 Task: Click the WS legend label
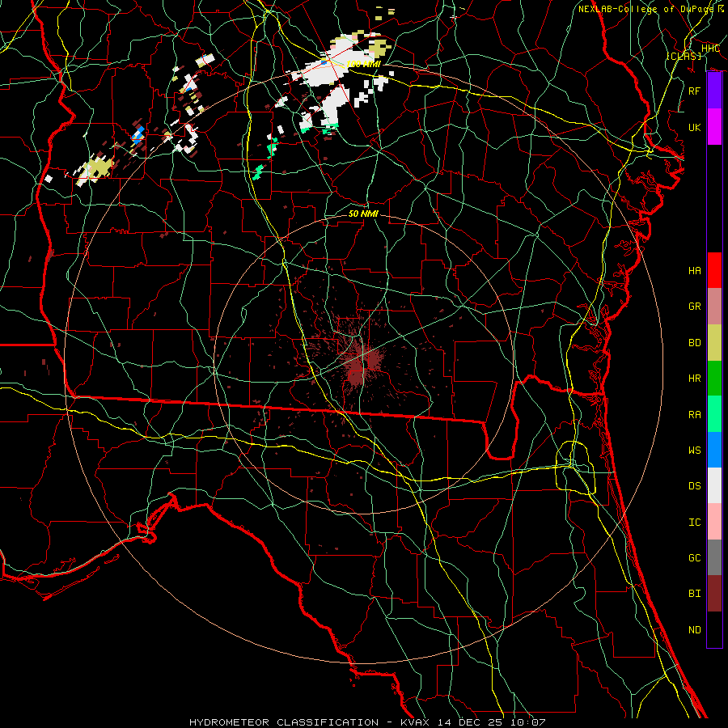click(695, 451)
